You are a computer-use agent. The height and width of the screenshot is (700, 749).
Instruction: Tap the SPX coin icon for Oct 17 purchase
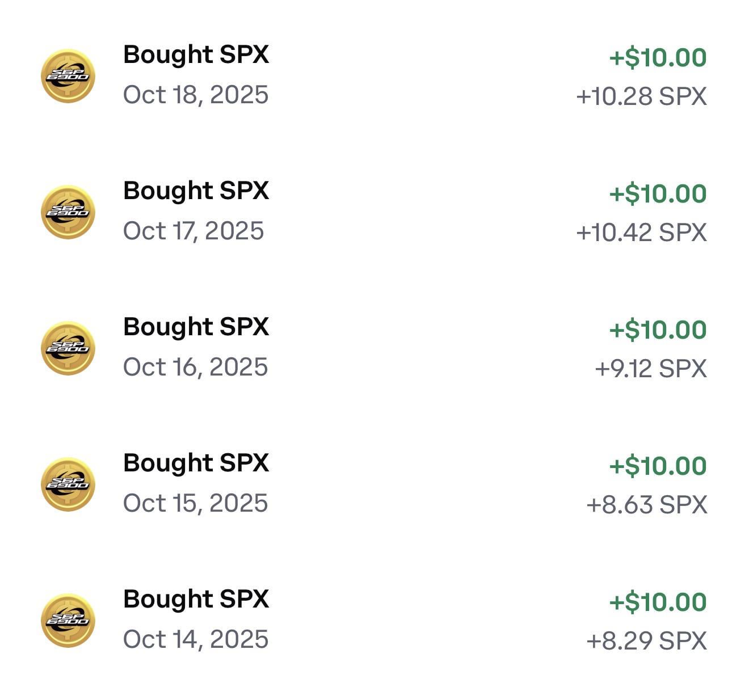point(68,212)
